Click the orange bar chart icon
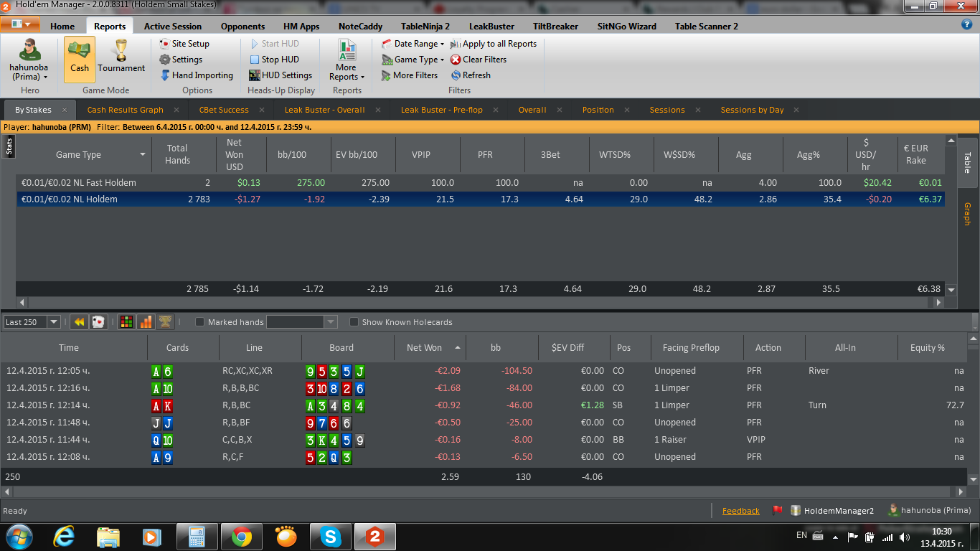Image resolution: width=980 pixels, height=551 pixels. pos(146,322)
